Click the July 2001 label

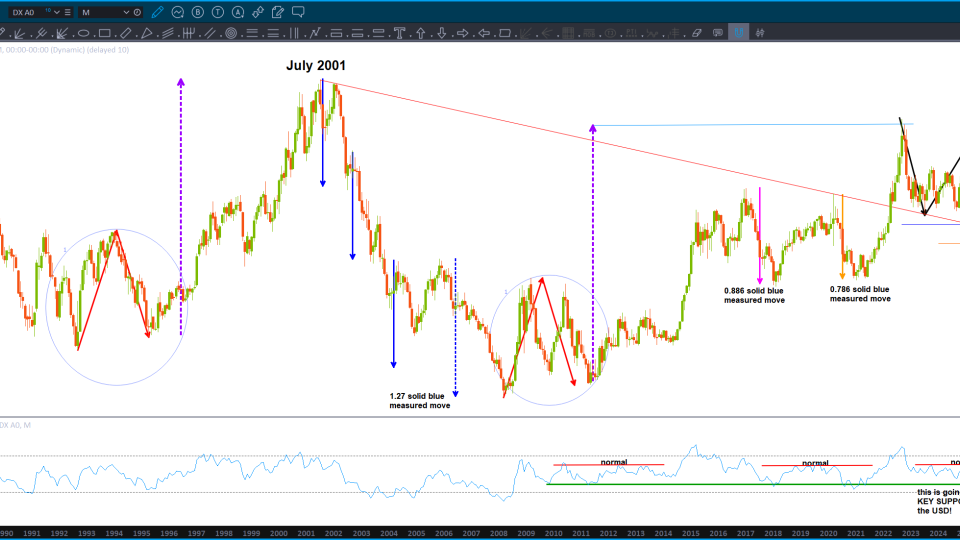pyautogui.click(x=316, y=66)
